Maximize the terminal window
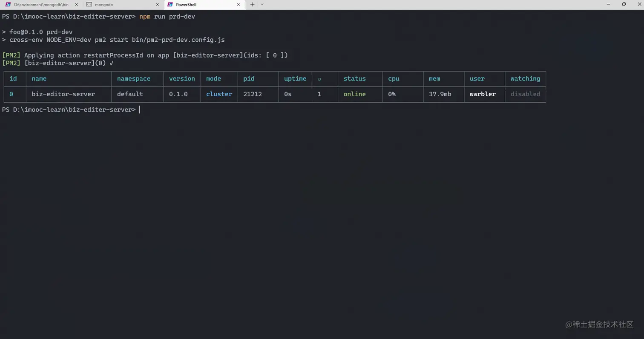Image resolution: width=644 pixels, height=339 pixels. pos(624,4)
